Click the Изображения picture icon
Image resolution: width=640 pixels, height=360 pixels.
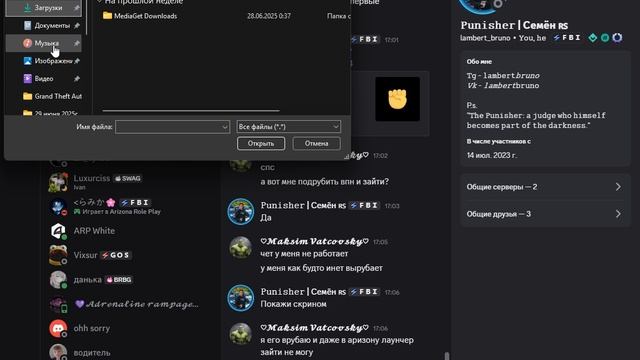click(x=27, y=61)
